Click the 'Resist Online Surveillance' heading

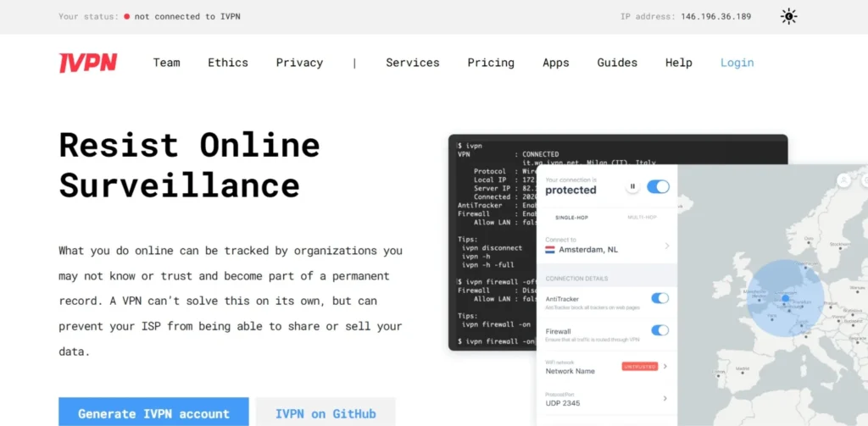(189, 165)
